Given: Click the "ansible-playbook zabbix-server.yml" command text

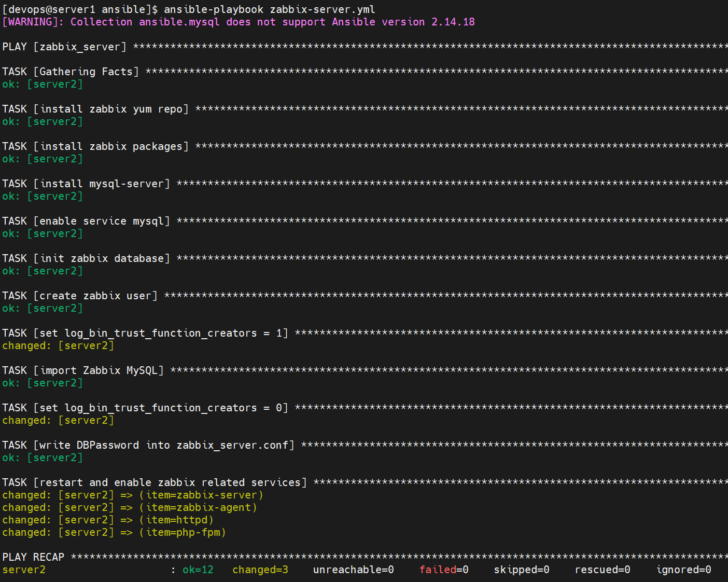Looking at the screenshot, I should point(270,9).
